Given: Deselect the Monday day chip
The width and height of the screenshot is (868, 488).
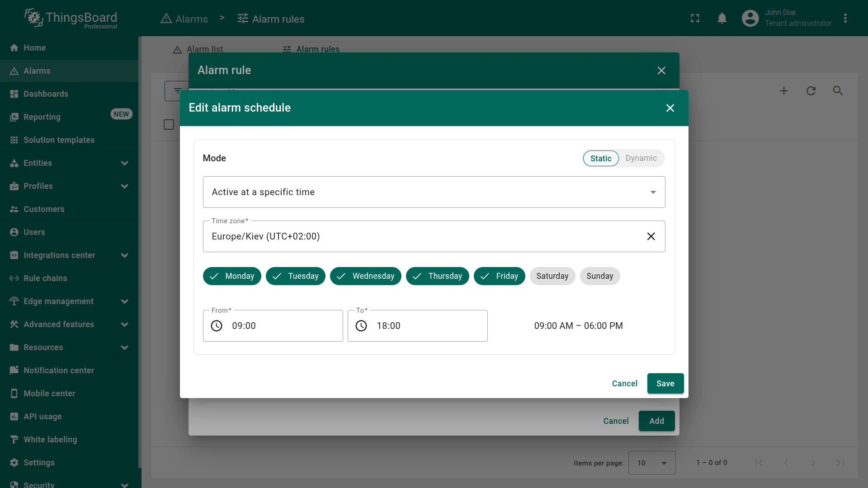Looking at the screenshot, I should (x=232, y=276).
